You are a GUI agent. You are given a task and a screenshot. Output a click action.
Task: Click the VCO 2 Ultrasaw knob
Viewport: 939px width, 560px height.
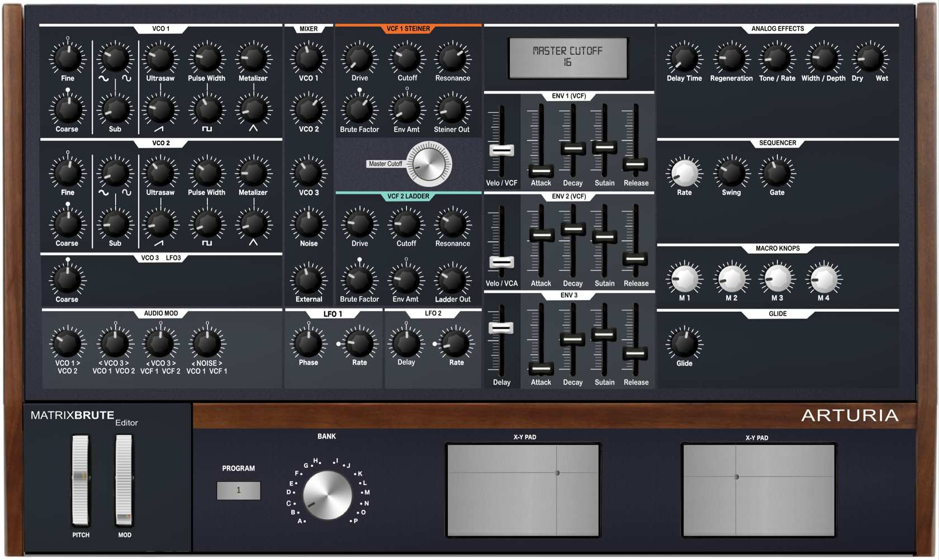160,172
